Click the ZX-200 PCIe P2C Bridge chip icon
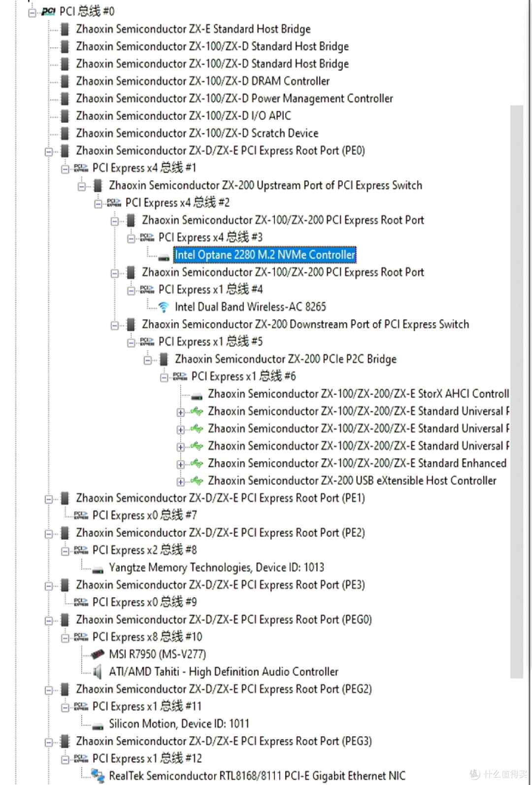 (x=164, y=359)
